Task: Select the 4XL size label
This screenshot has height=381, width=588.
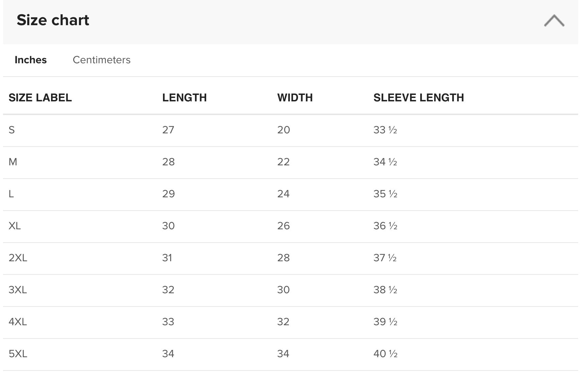Action: tap(18, 322)
